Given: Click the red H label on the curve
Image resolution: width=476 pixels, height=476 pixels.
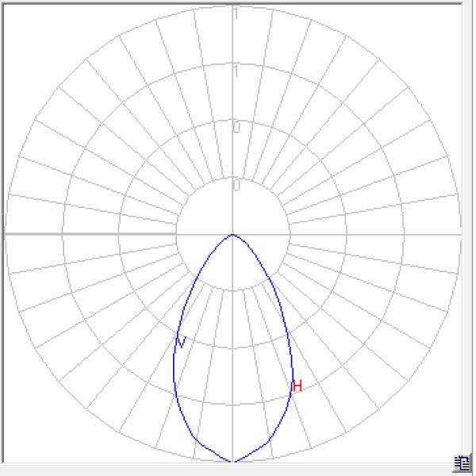Looking at the screenshot, I should (297, 386).
